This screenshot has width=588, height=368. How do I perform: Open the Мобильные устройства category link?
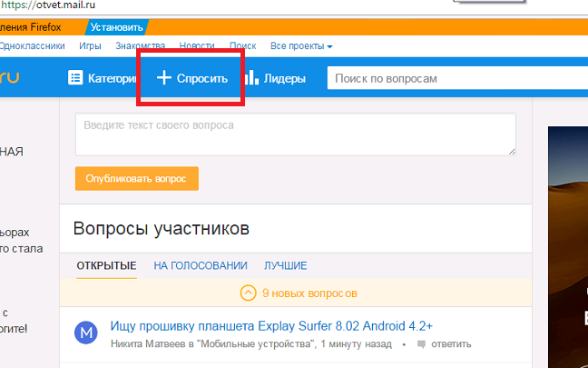click(256, 344)
